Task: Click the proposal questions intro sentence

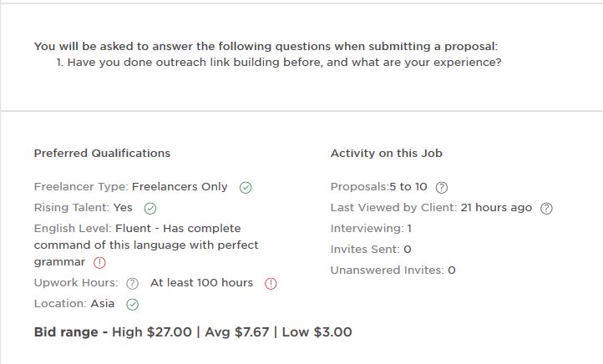Action: 266,47
